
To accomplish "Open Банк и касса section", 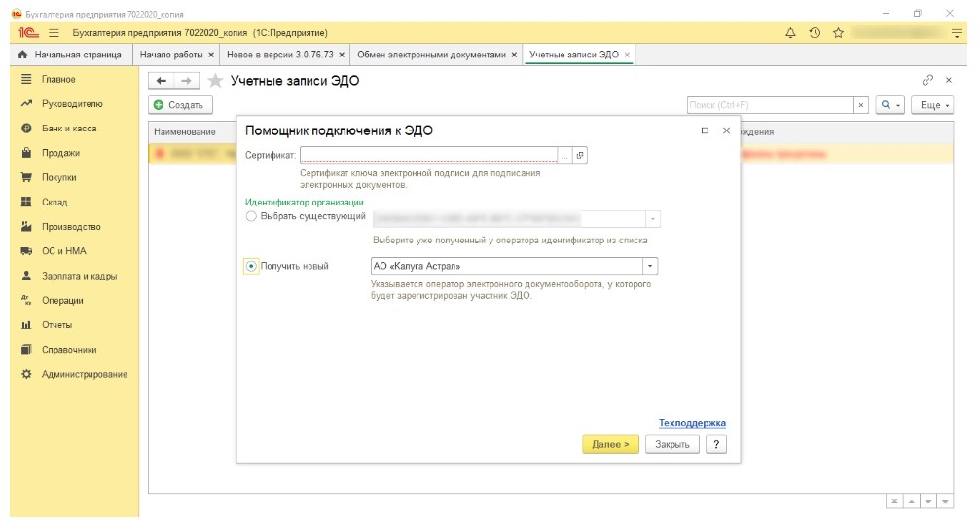I will point(68,129).
